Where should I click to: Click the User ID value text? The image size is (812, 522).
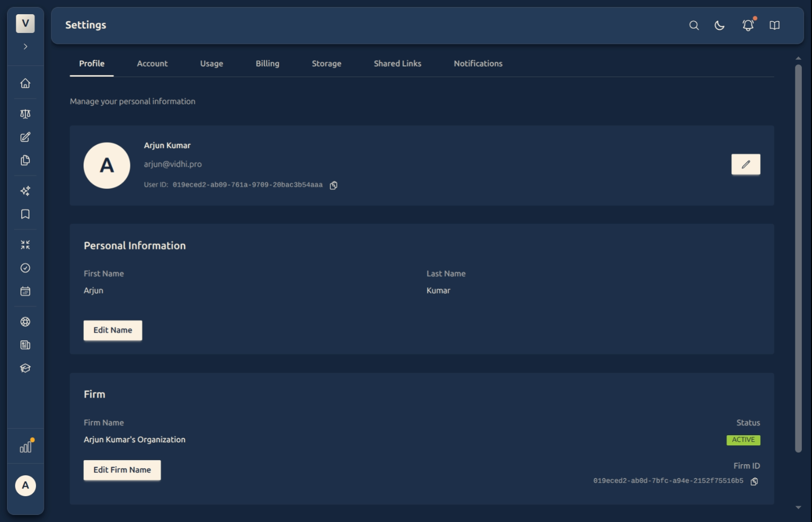pos(247,185)
